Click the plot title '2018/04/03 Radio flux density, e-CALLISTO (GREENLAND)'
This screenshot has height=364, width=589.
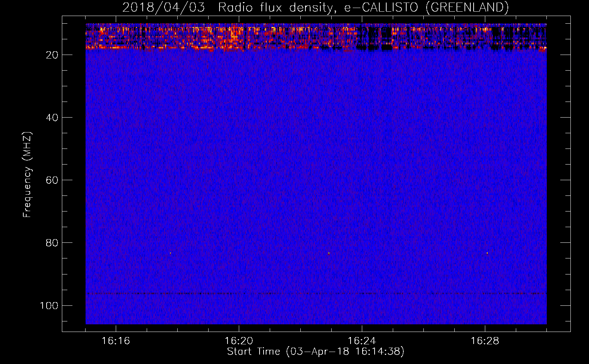pos(315,7)
